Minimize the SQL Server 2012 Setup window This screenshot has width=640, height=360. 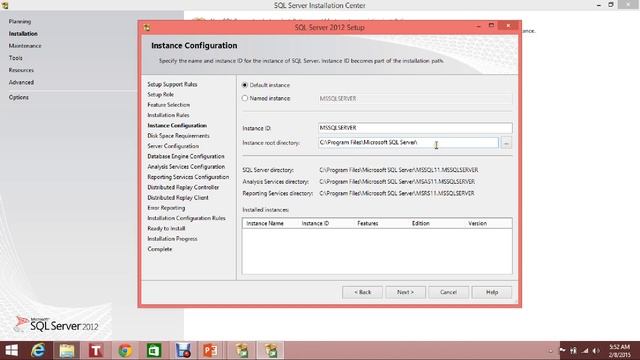pos(478,27)
